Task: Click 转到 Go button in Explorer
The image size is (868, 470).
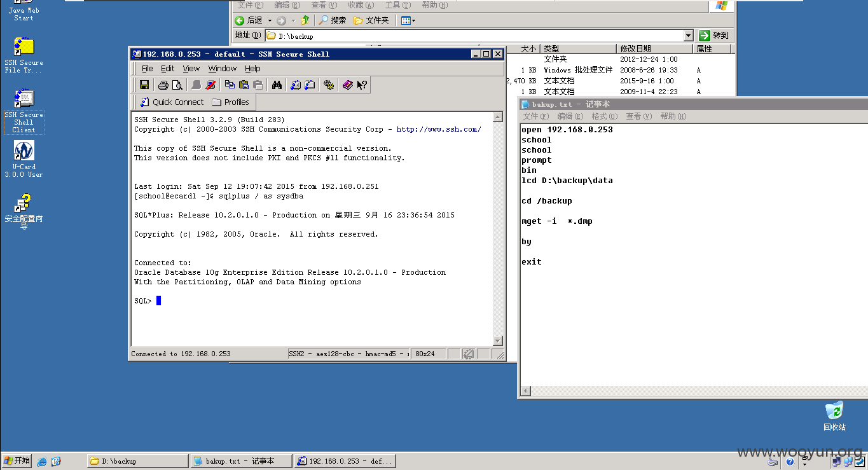Action: coord(713,36)
